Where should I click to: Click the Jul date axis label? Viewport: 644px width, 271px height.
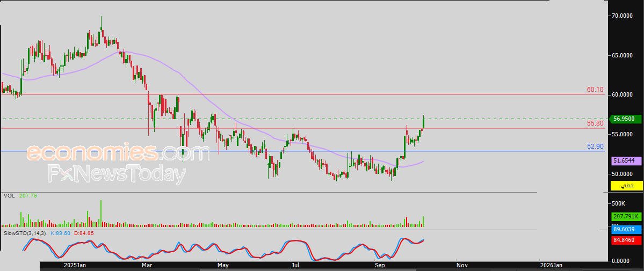tap(295, 265)
